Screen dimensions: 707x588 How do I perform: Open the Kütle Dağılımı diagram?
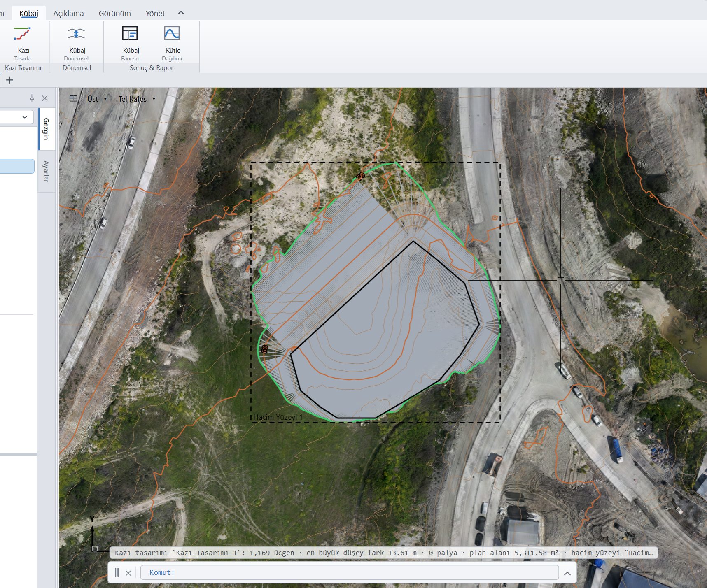[x=173, y=43]
